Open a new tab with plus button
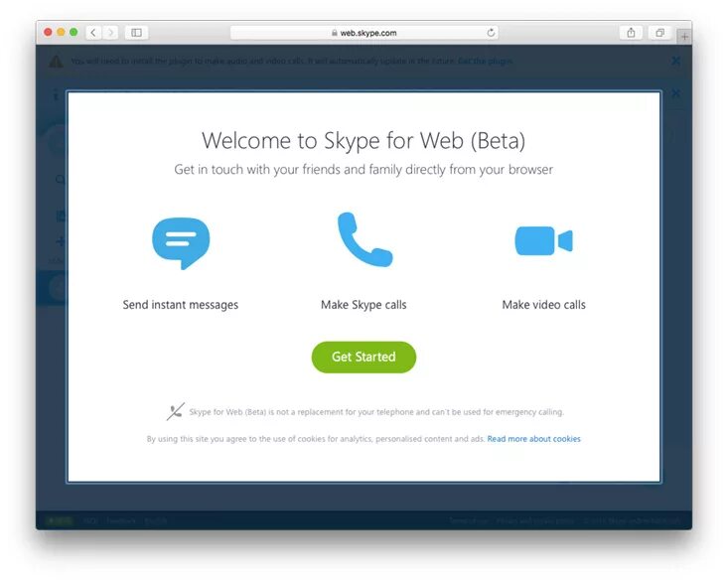Screen dimensions: 728x581 click(x=684, y=36)
